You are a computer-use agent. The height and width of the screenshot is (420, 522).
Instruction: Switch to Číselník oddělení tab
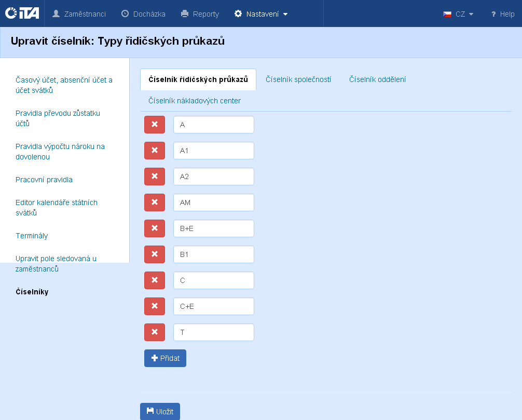pos(377,79)
